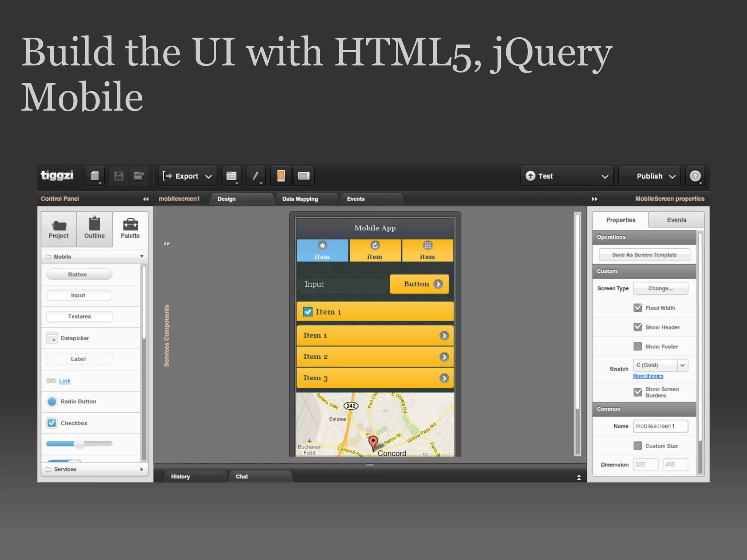The height and width of the screenshot is (560, 747).
Task: Select the landscape orientation icon
Action: click(x=304, y=176)
